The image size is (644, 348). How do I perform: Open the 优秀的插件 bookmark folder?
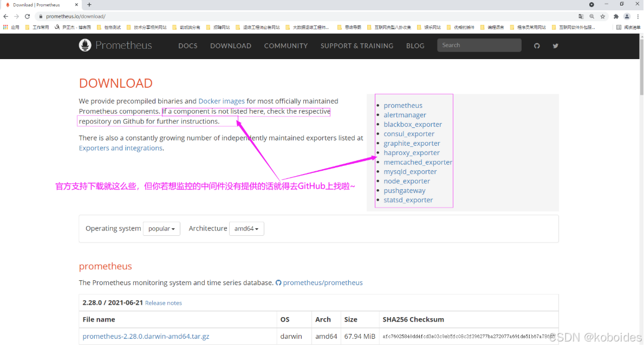[x=460, y=28]
